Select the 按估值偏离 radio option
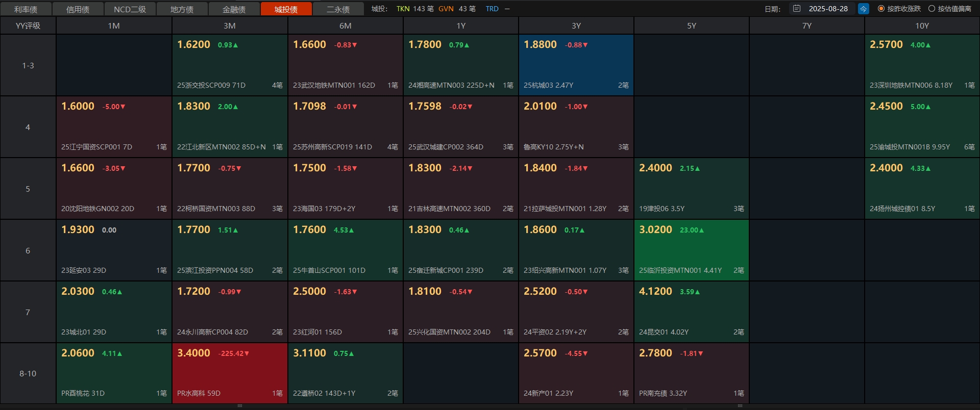This screenshot has width=980, height=410. [x=950, y=9]
